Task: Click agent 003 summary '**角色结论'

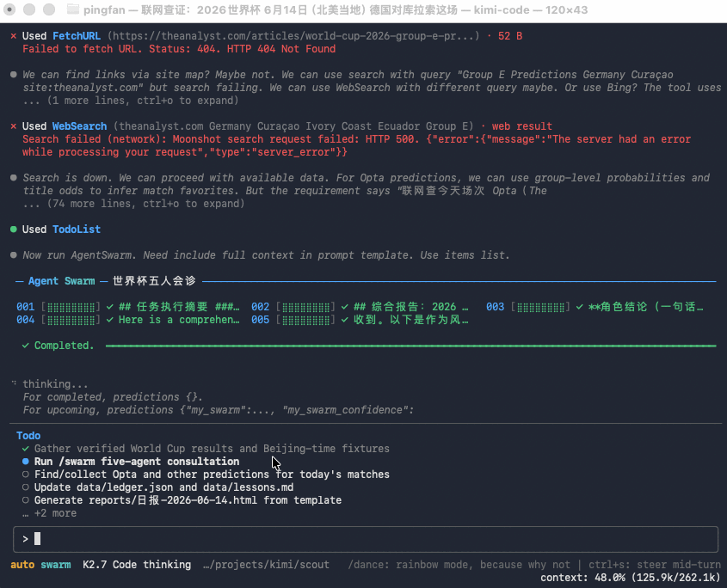Action: [646, 307]
